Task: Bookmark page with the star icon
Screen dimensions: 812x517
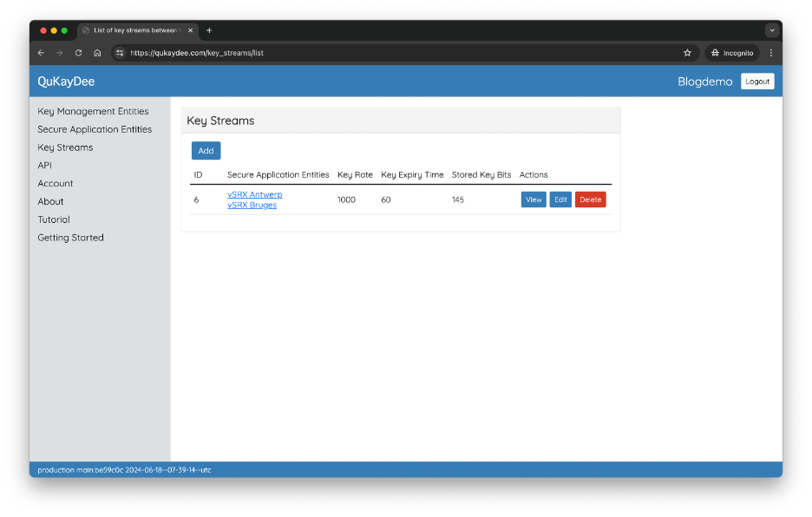Action: (687, 53)
